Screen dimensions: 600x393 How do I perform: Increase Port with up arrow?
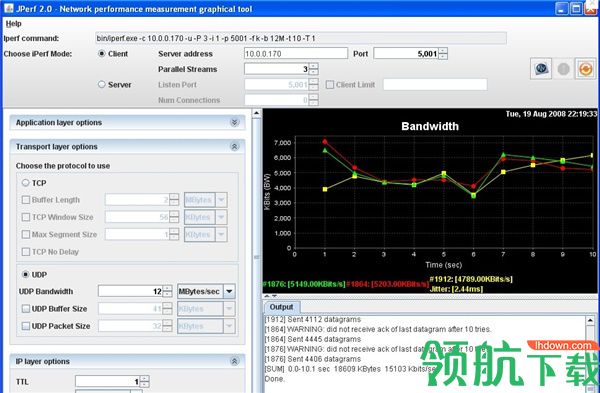(443, 51)
